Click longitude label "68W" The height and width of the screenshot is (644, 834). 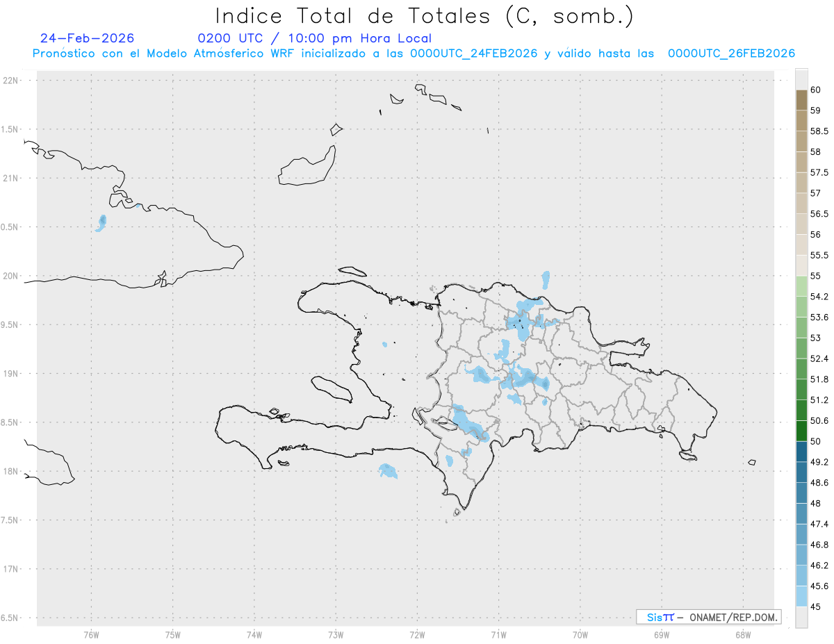[x=742, y=634]
